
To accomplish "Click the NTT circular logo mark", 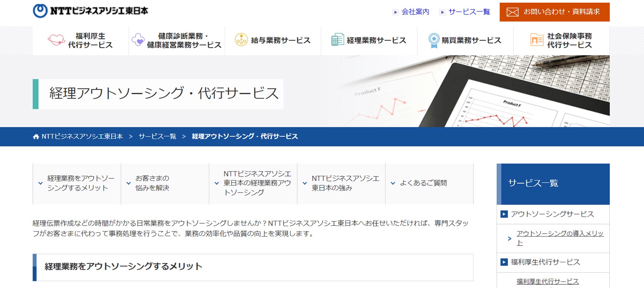I will 40,11.
